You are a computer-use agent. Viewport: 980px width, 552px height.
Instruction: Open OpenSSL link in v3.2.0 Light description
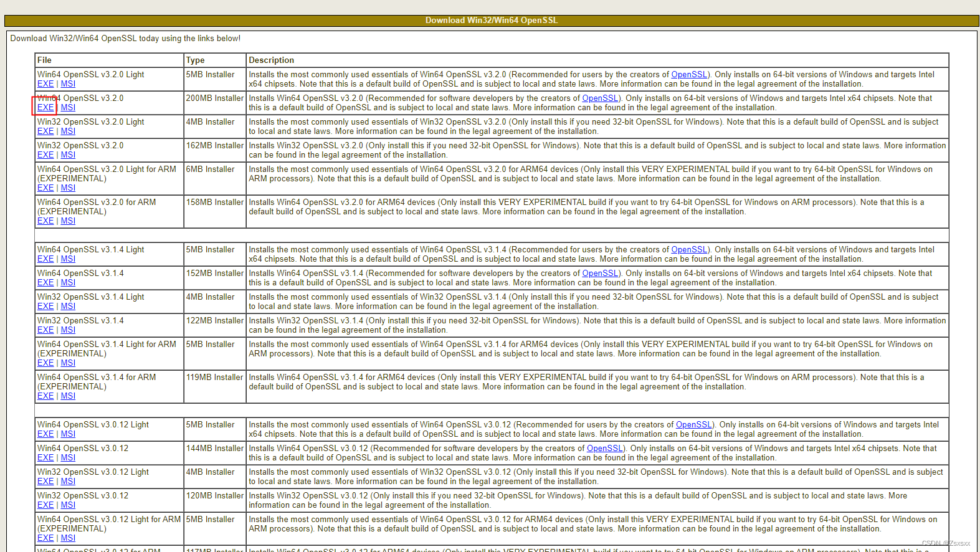(x=689, y=75)
